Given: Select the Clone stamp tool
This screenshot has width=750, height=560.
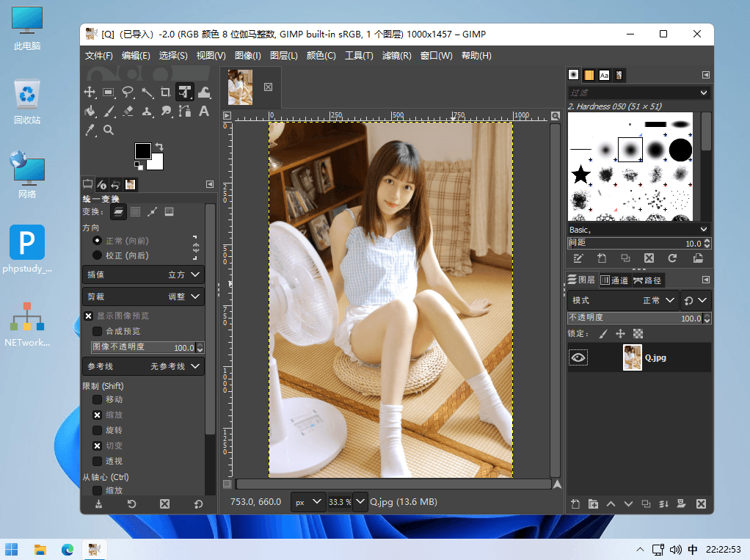Looking at the screenshot, I should pyautogui.click(x=147, y=111).
